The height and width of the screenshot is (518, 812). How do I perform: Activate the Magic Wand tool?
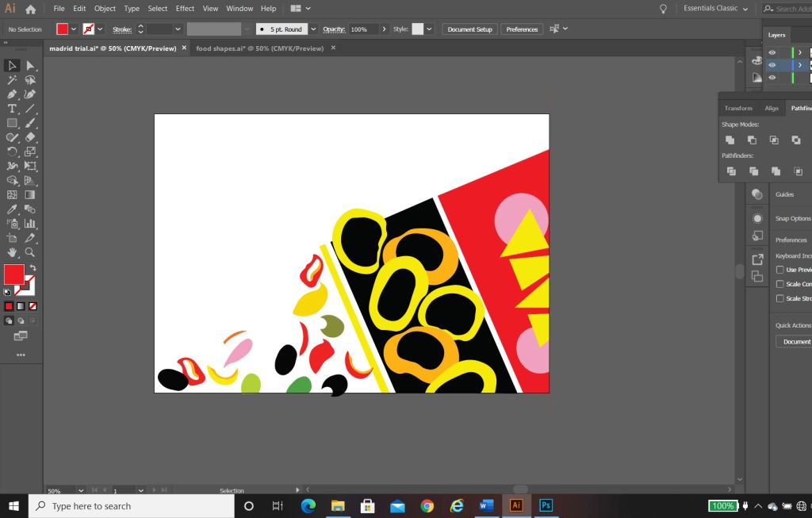click(x=12, y=80)
